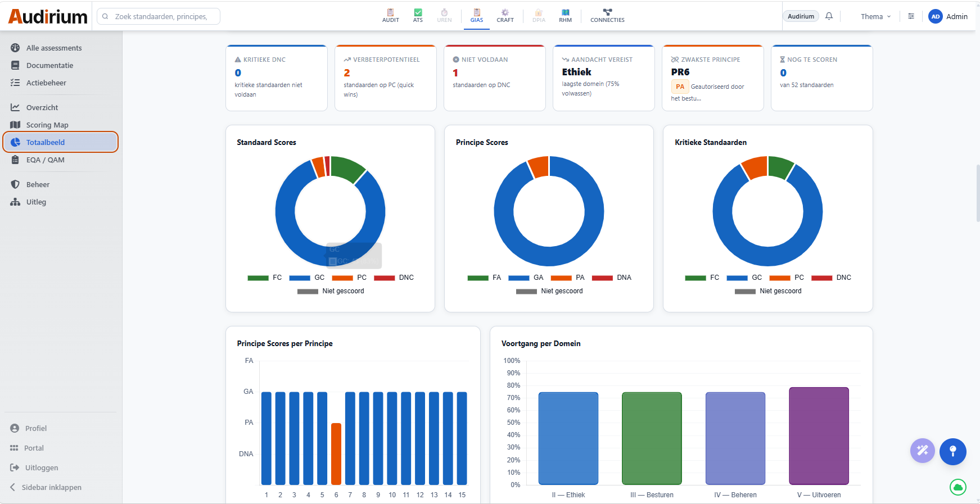The width and height of the screenshot is (980, 504).
Task: Click the V — Uitvoeren progress bar
Action: 819,436
